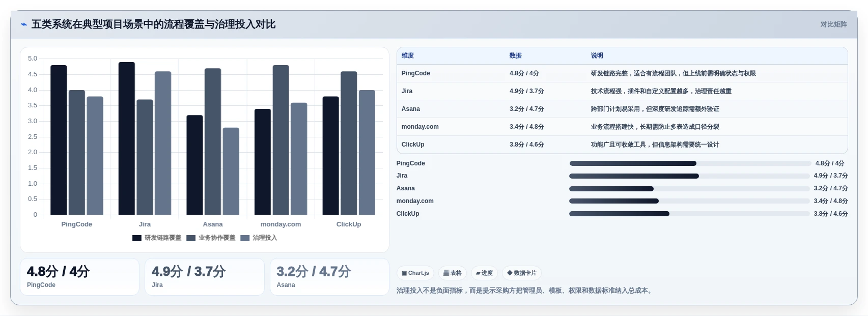The width and height of the screenshot is (868, 316).
Task: Click monday.com's tallest chart bar
Action: (281, 140)
